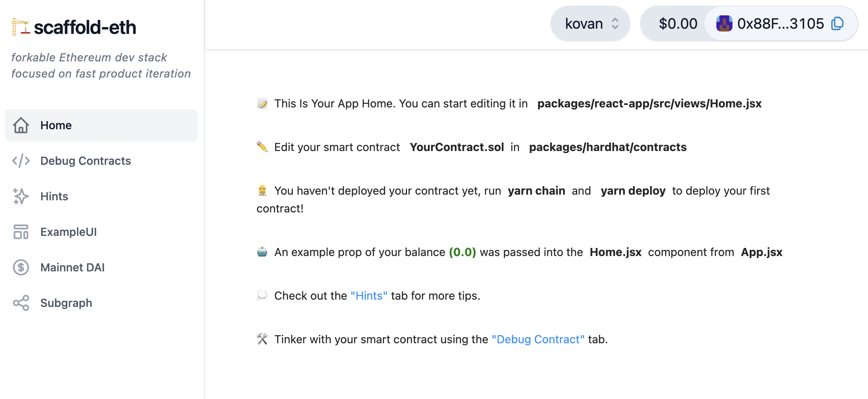Go to the Hints menu item
This screenshot has width=868, height=399.
[x=54, y=196]
